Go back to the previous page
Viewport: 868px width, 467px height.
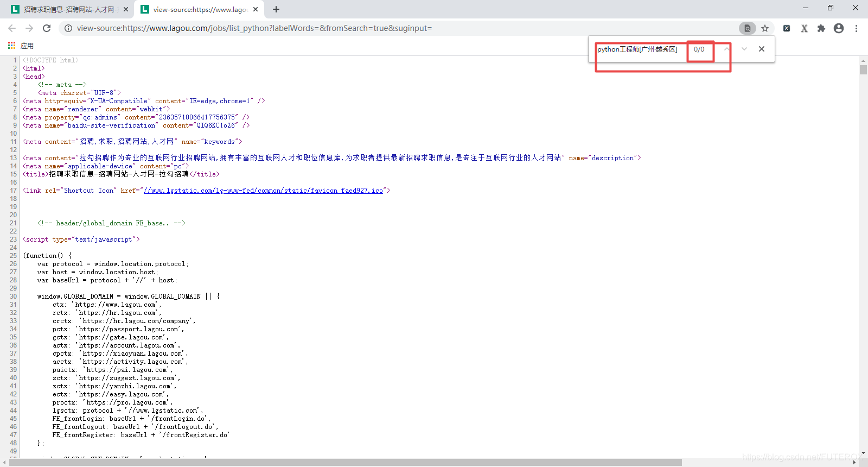[12, 28]
